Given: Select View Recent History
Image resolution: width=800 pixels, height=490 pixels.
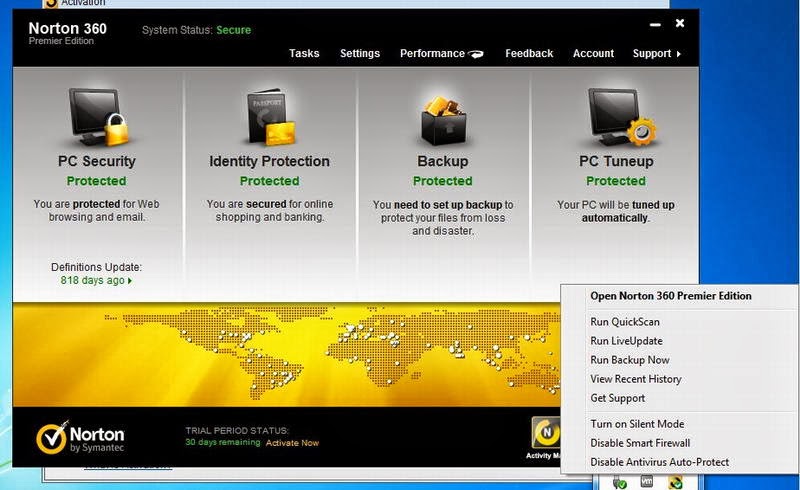Looking at the screenshot, I should click(x=636, y=379).
